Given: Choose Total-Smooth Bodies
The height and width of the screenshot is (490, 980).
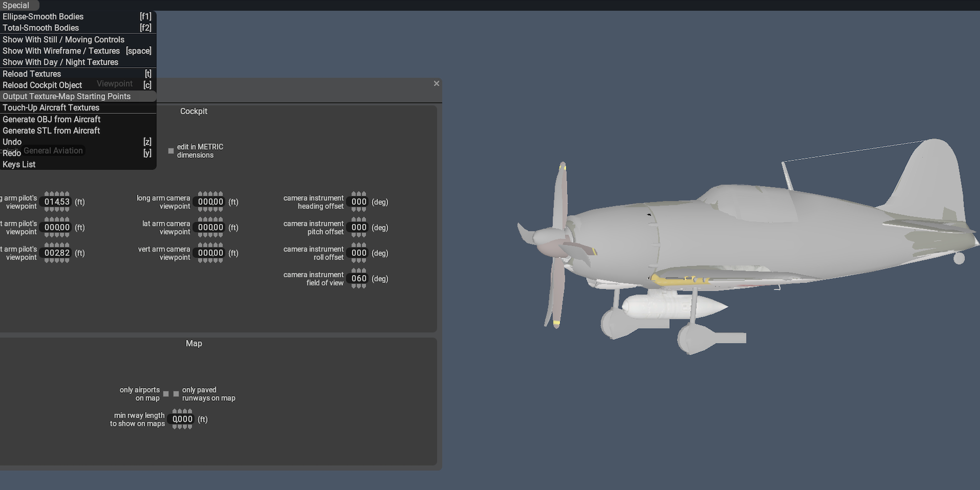Looking at the screenshot, I should pos(41,28).
